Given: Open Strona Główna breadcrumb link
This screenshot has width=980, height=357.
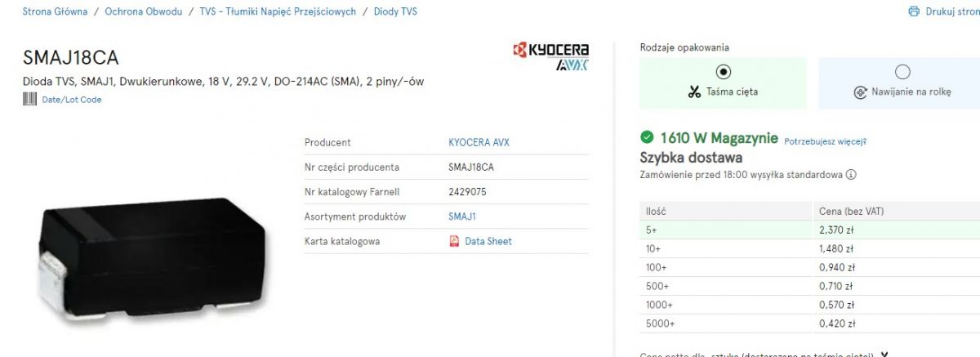Looking at the screenshot, I should click(55, 12).
